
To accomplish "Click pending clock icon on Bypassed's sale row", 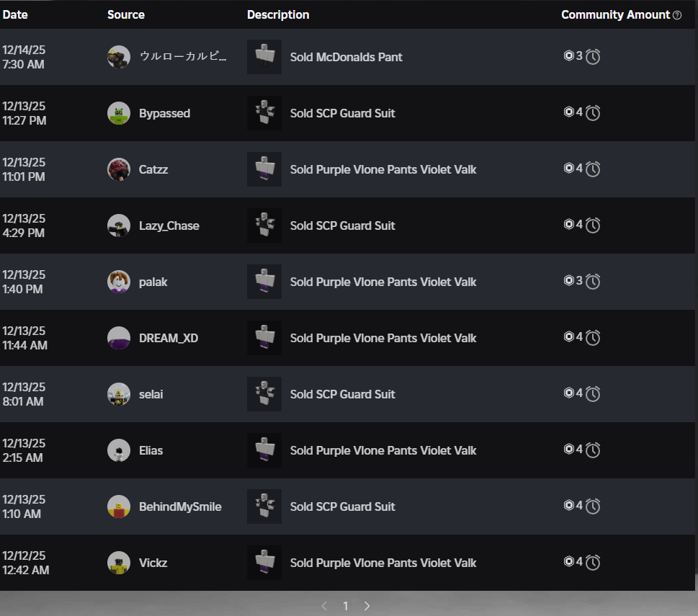I will (x=593, y=112).
